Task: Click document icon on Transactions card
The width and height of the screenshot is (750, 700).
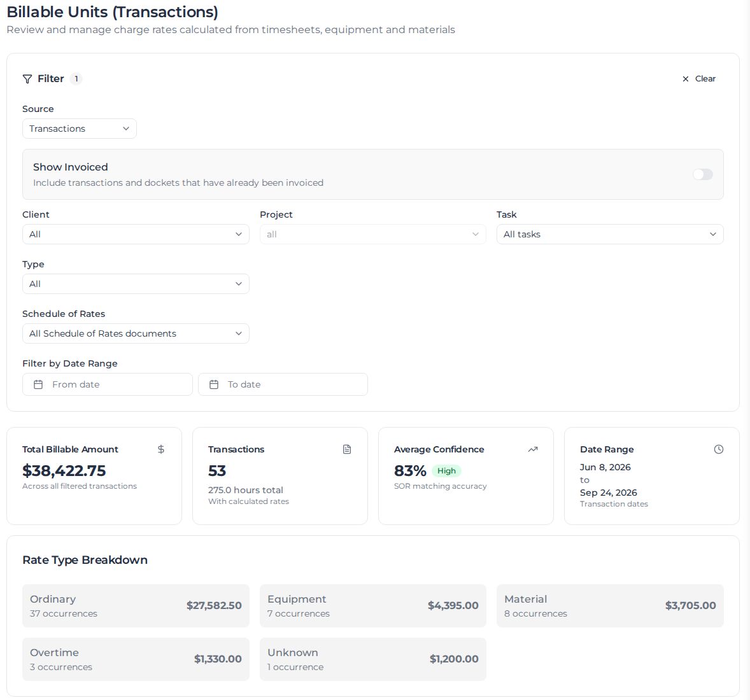Action: [347, 449]
